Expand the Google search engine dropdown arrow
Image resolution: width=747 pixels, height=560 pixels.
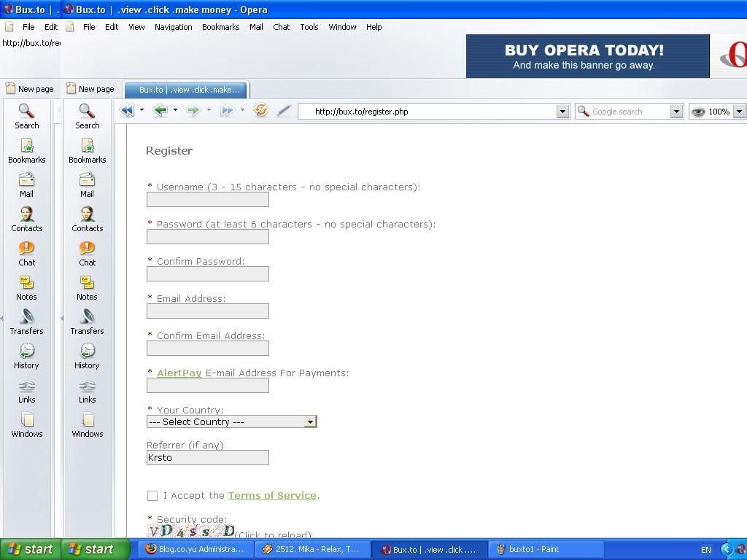point(676,112)
